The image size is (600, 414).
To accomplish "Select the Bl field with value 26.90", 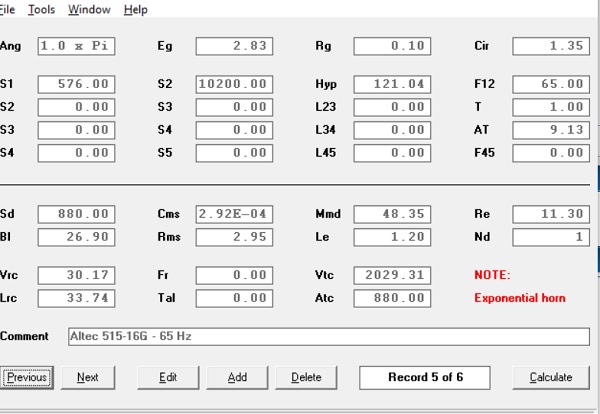I will (x=76, y=237).
